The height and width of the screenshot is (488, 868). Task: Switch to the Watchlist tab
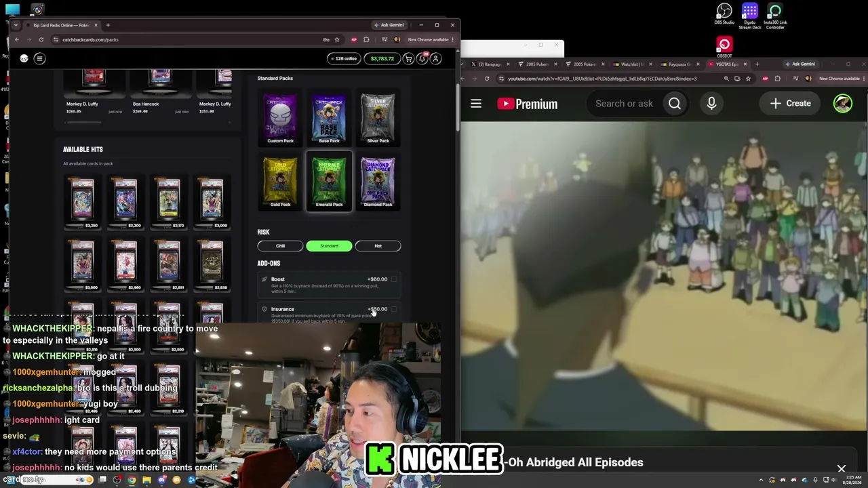(633, 64)
